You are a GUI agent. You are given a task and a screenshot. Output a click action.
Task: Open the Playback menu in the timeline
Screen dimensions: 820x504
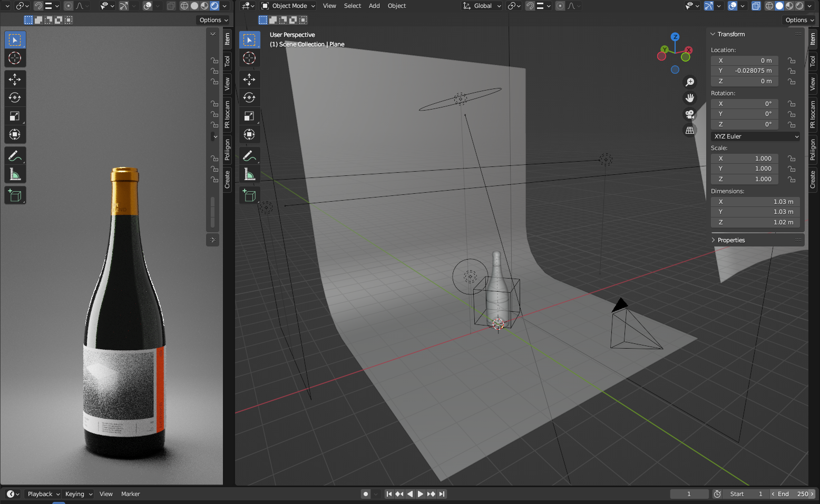coord(41,494)
